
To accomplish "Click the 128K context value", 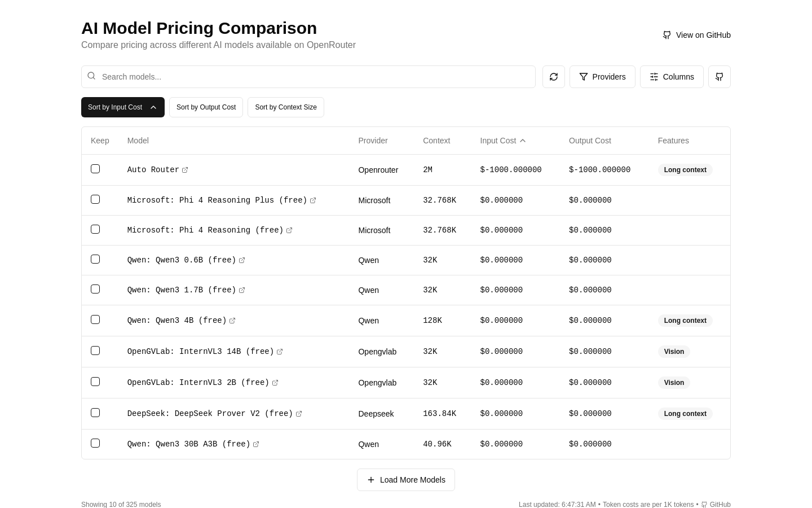I will (433, 321).
